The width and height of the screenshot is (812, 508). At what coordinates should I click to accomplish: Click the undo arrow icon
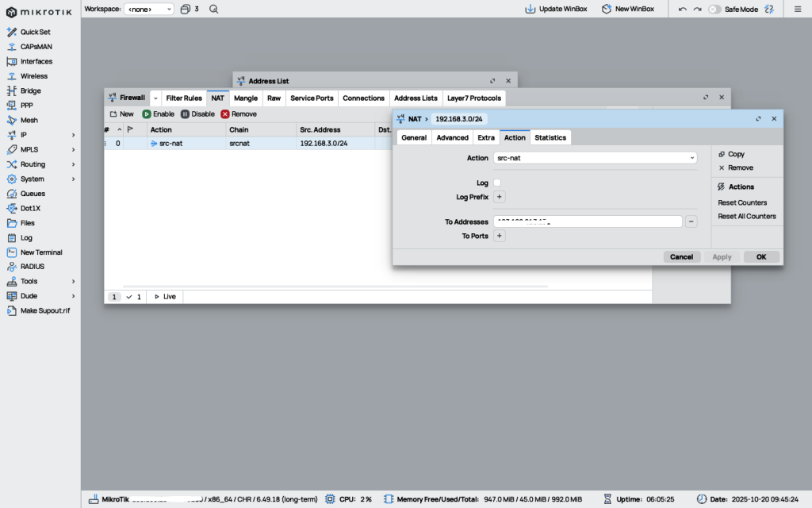[x=683, y=9]
